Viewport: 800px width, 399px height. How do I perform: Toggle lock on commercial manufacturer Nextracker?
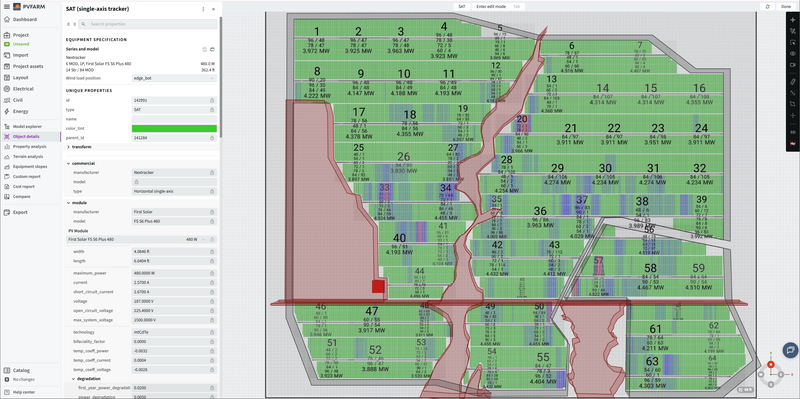coord(212,172)
